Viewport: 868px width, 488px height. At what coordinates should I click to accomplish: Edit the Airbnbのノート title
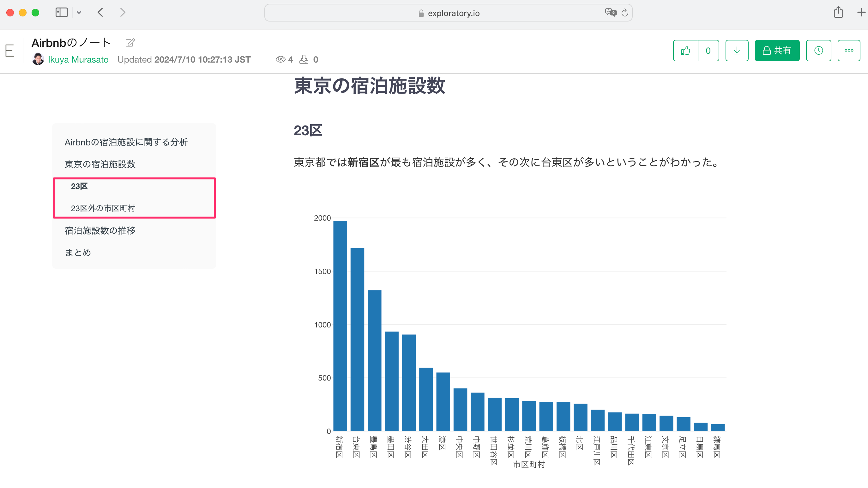[130, 42]
